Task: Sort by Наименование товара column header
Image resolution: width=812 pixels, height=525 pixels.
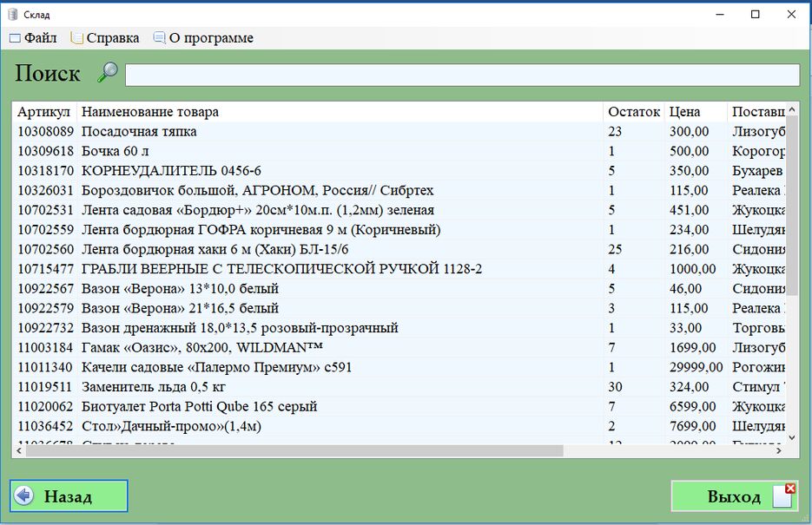Action: pyautogui.click(x=340, y=112)
